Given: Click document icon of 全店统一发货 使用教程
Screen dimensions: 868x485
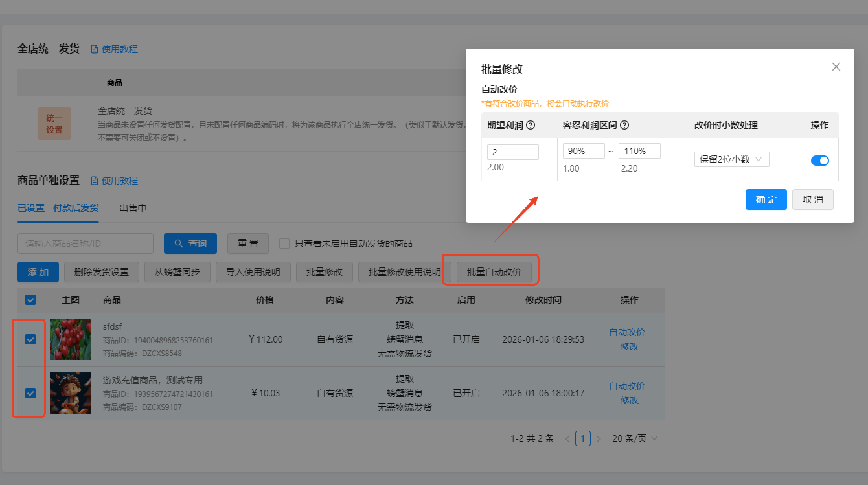Looking at the screenshot, I should pos(95,49).
